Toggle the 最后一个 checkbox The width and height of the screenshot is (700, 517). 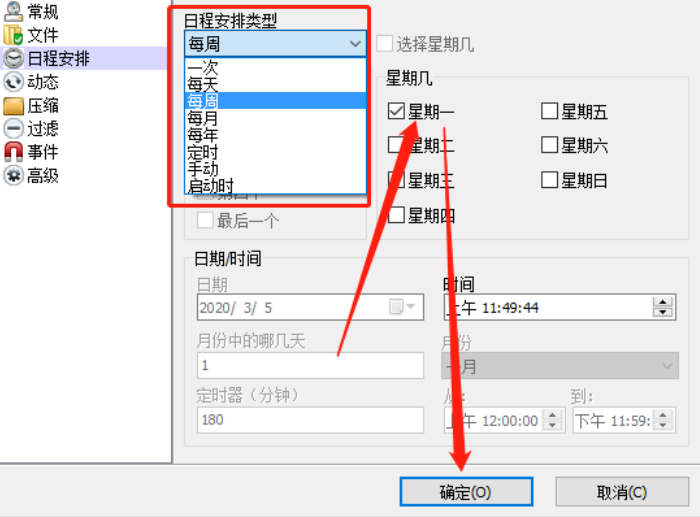point(205,220)
